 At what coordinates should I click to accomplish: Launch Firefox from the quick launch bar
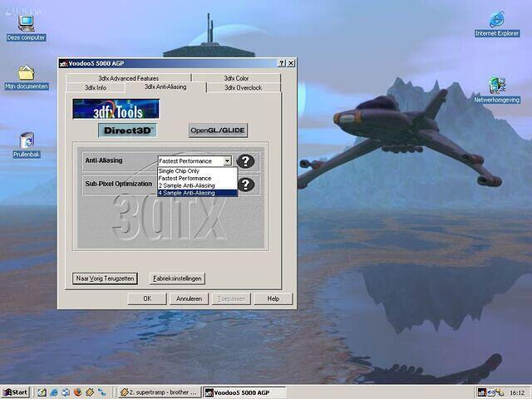pos(77,392)
